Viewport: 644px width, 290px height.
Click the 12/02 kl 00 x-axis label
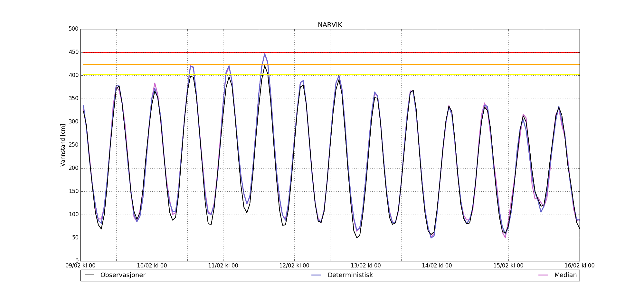point(294,266)
